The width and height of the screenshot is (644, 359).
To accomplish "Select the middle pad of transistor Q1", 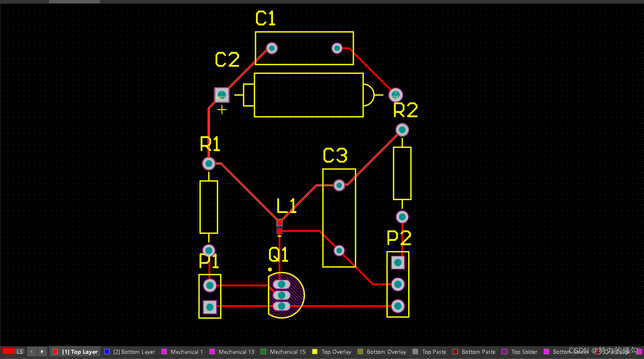I will click(281, 295).
